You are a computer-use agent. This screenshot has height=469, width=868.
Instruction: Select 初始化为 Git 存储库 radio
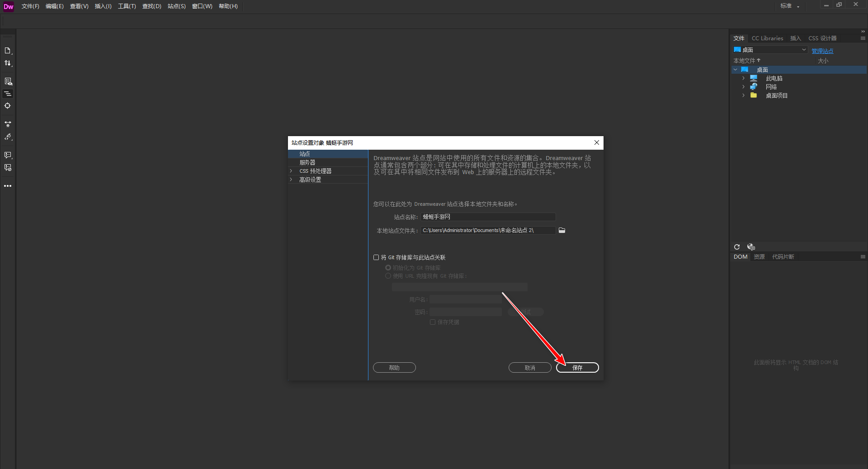(x=388, y=268)
